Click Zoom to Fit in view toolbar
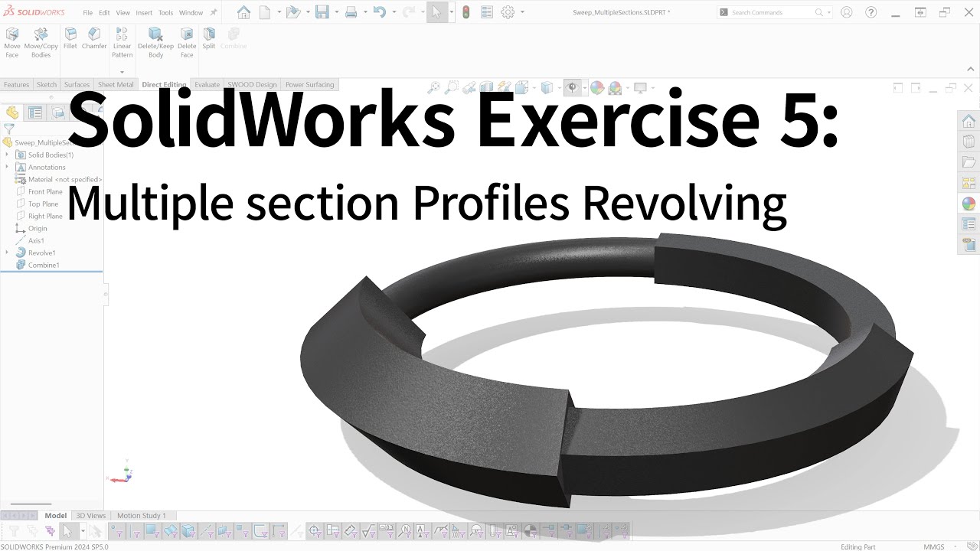The image size is (980, 551). [x=434, y=87]
